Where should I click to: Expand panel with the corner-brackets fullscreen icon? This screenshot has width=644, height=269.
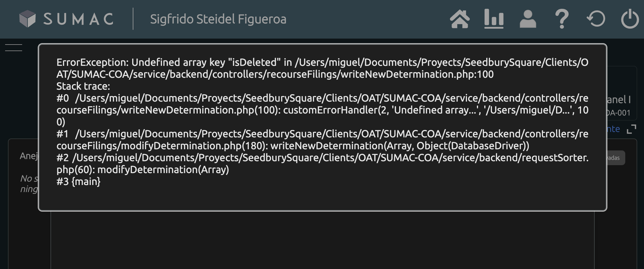[632, 129]
